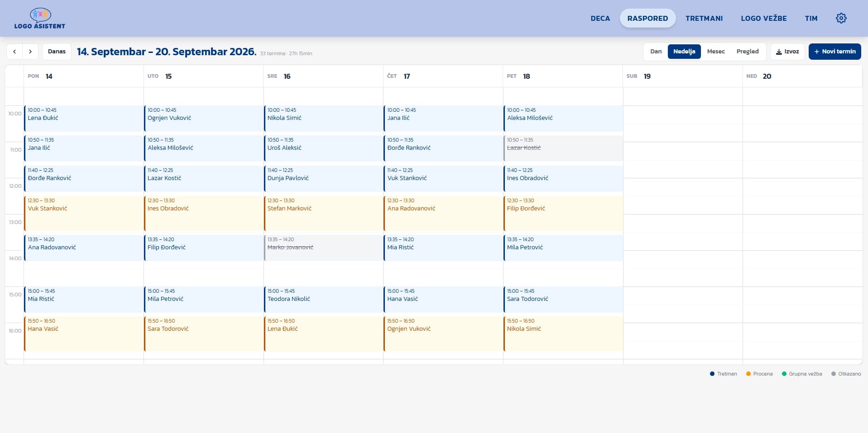Open Filip Đorđević's Friday 12:30 assessment
Viewport: 868px width, 433px height.
tap(563, 214)
